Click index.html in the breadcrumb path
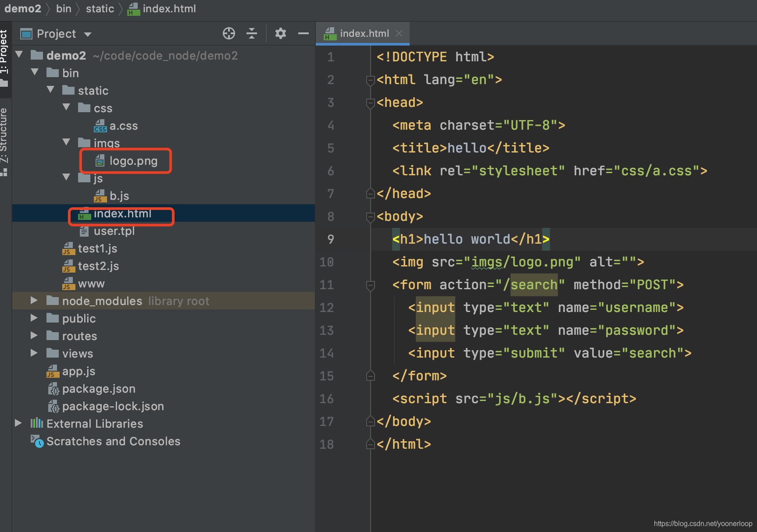This screenshot has width=757, height=532. (x=162, y=9)
